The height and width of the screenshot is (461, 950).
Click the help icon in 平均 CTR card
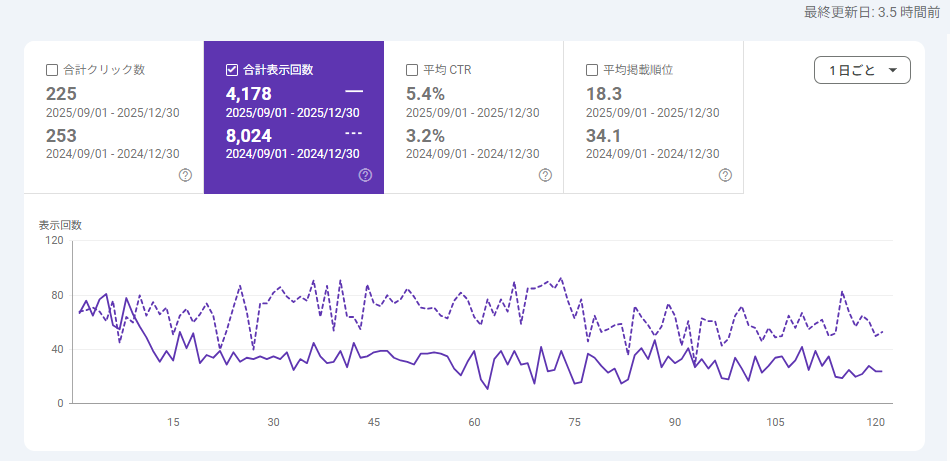pos(545,175)
